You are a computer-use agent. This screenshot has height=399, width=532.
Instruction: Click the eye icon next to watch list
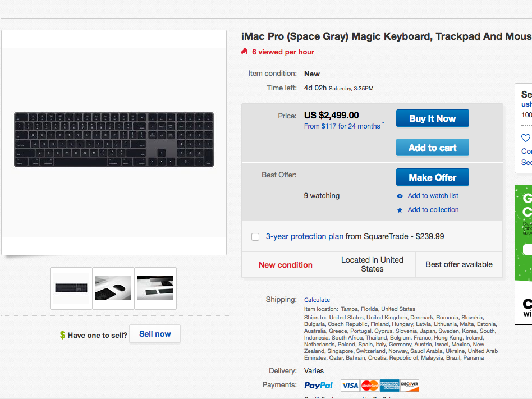pyautogui.click(x=400, y=196)
